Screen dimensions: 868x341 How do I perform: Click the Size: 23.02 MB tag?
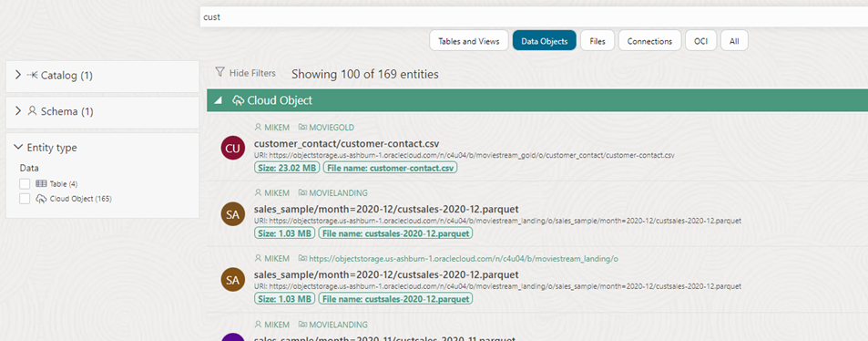pyautogui.click(x=287, y=168)
